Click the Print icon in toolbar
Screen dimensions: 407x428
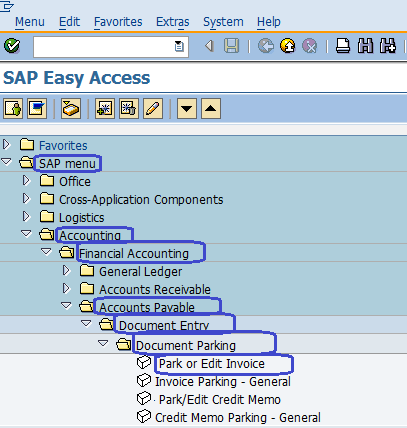343,46
